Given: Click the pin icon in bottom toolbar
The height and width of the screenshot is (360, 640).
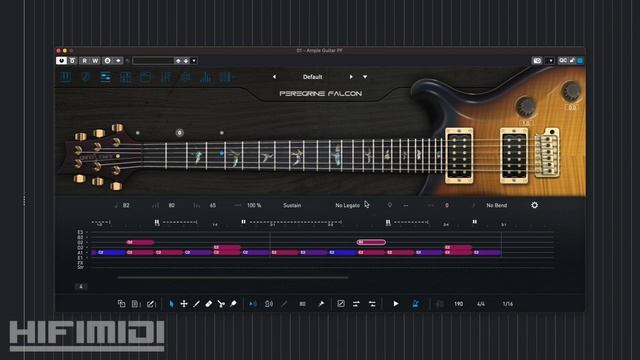Looking at the screenshot, I should tap(321, 304).
